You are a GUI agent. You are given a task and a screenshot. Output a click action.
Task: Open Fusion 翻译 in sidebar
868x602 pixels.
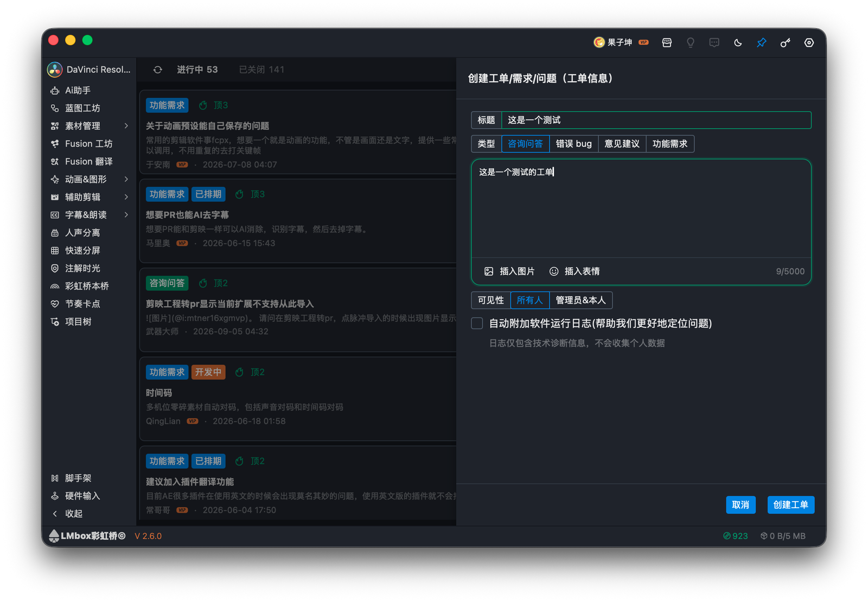[90, 161]
